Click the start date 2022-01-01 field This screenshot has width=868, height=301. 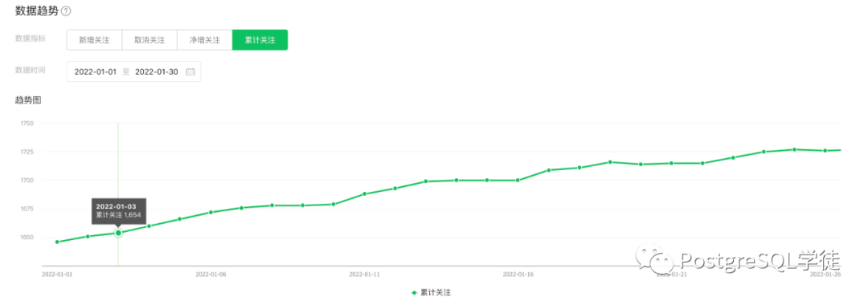coord(96,72)
